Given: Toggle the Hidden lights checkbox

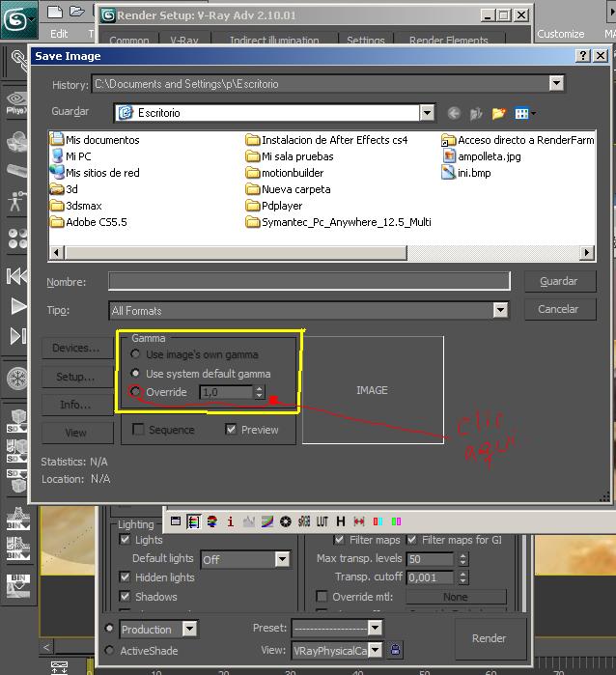Looking at the screenshot, I should point(125,577).
